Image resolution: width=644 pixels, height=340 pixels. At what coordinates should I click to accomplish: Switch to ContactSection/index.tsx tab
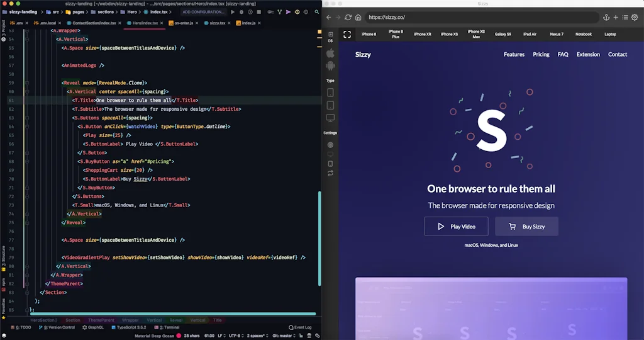93,23
